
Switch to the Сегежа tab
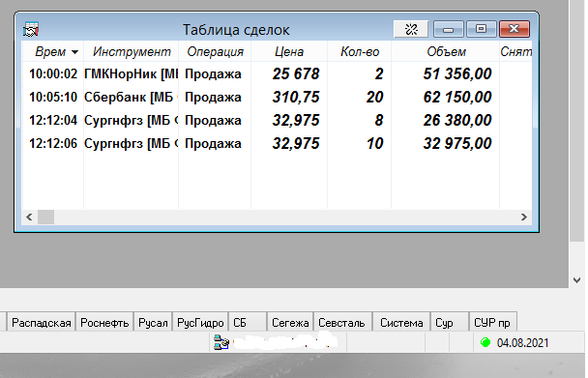pos(290,323)
